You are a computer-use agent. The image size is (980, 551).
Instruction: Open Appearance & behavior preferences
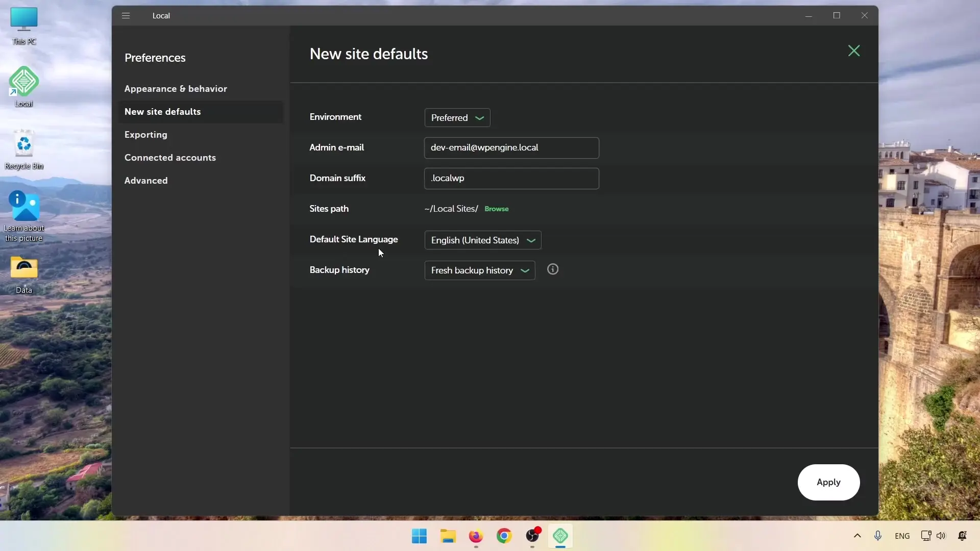coord(176,89)
